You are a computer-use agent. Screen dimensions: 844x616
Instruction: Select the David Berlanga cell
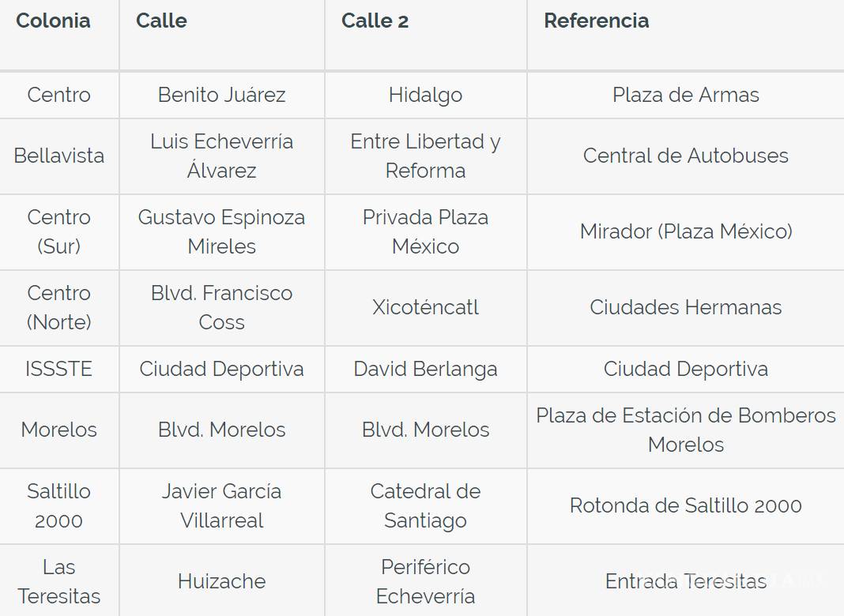click(425, 369)
